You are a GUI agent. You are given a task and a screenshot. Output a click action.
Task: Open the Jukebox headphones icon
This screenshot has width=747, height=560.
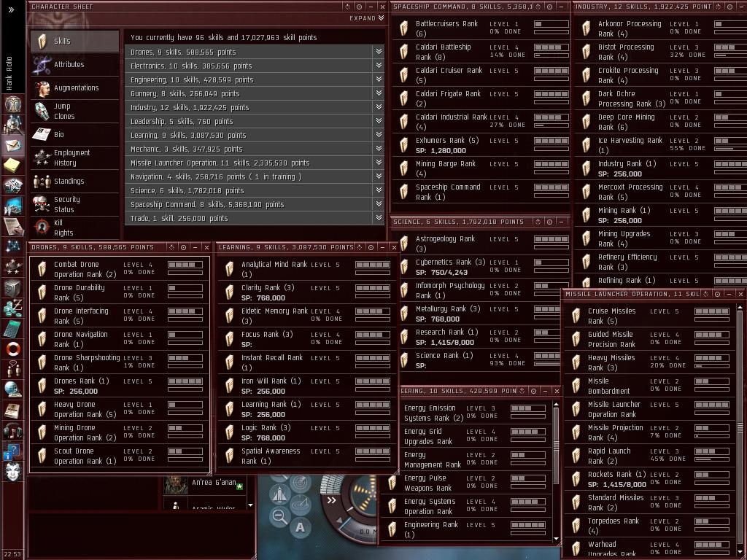pos(12,431)
